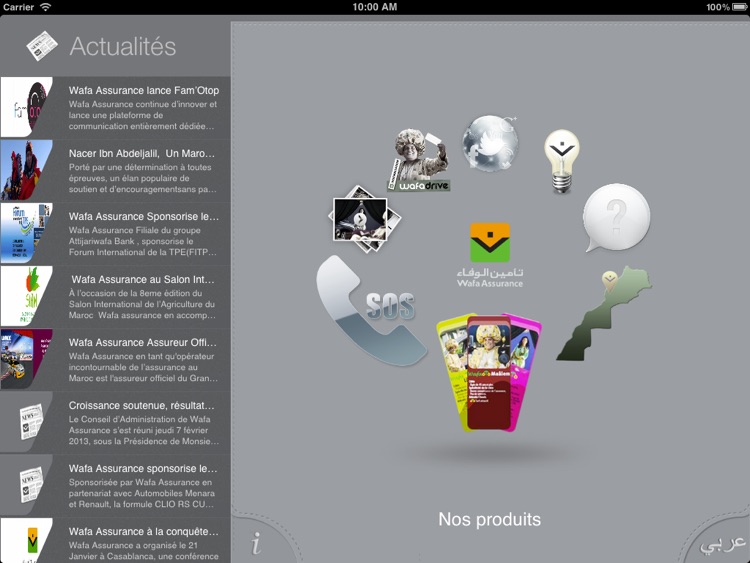Open article 'Wafa Assurance Sponsorise le...'
750x563 pixels.
(x=115, y=234)
